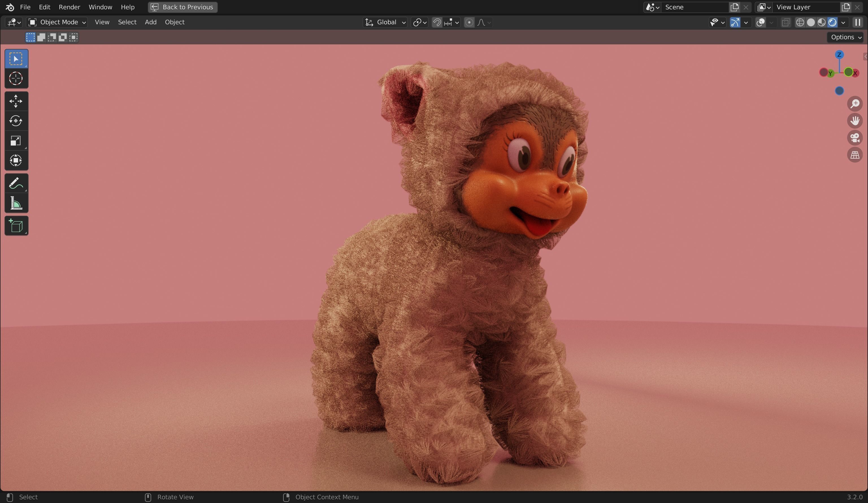Viewport: 868px width, 503px height.
Task: Click the Scene name field
Action: 695,7
